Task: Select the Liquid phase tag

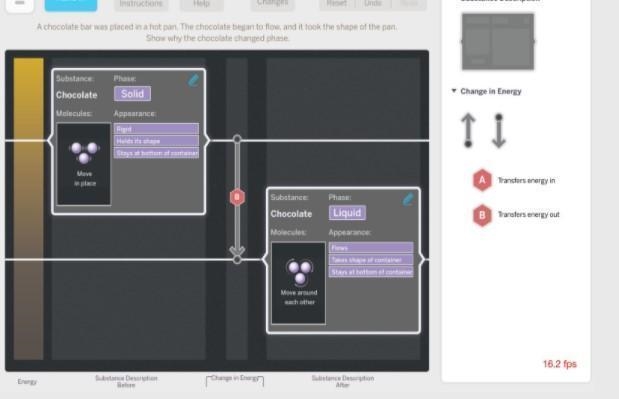Action: pos(347,213)
